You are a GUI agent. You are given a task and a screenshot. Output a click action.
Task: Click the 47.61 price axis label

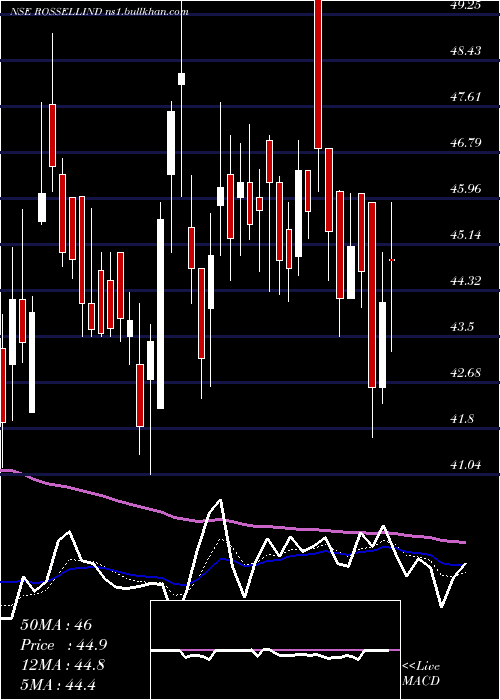pos(465,97)
